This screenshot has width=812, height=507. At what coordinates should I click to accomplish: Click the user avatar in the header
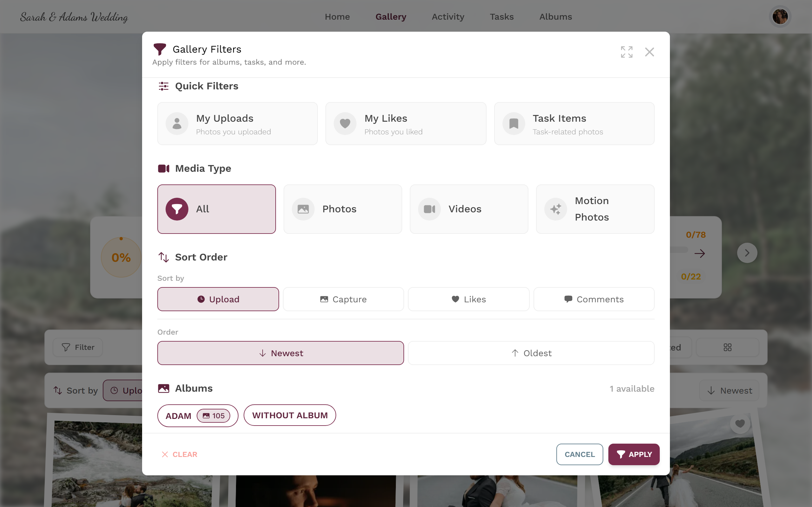[x=780, y=16]
